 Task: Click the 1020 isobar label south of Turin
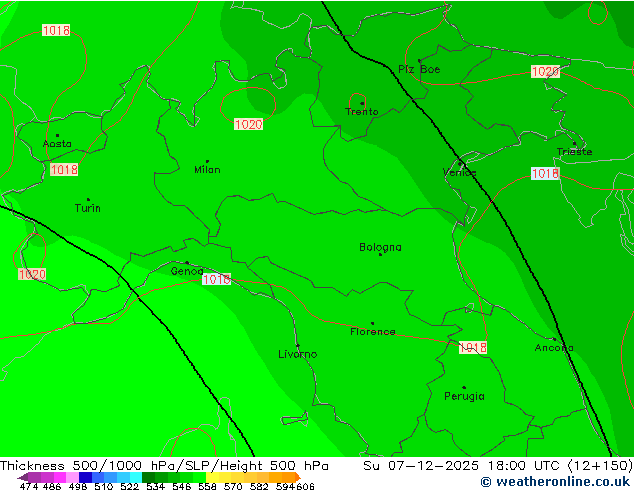pos(32,275)
